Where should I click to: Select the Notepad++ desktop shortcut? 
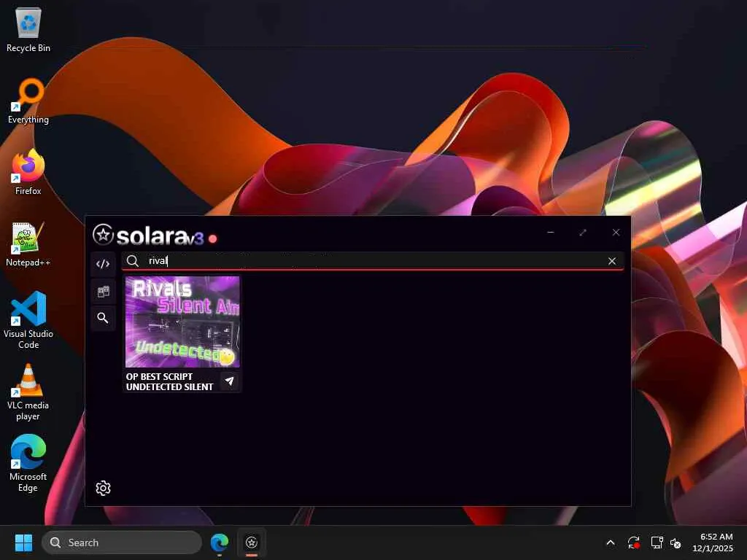(28, 244)
